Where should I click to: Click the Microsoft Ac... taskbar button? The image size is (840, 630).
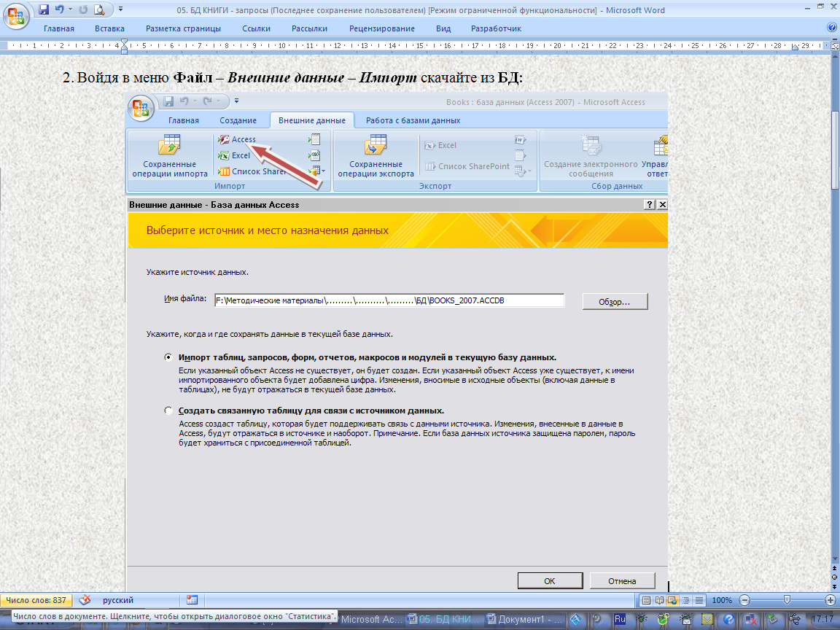(372, 619)
